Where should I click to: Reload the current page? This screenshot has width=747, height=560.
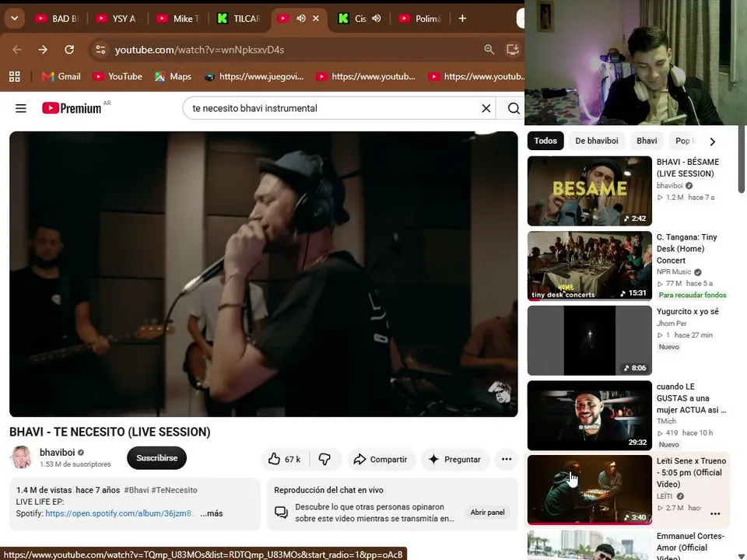[x=69, y=50]
